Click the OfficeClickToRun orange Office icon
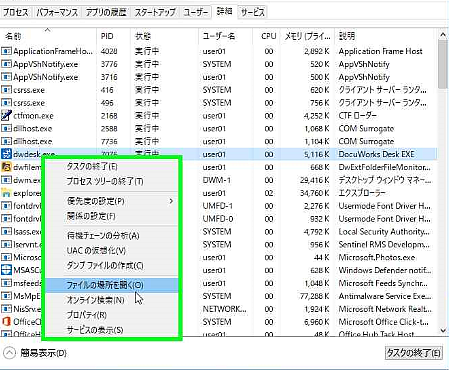Screen dimensions: 449x370 [6, 322]
